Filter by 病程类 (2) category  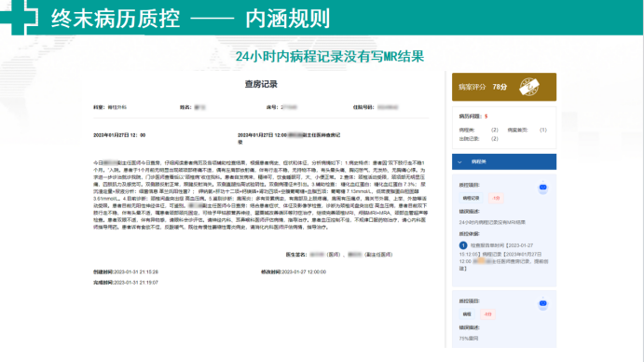coord(478,130)
